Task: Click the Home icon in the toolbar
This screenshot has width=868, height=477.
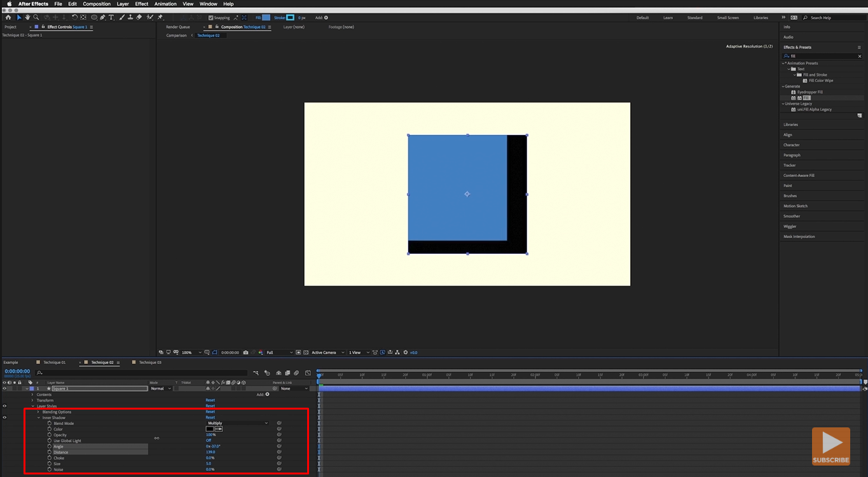Action: 8,17
